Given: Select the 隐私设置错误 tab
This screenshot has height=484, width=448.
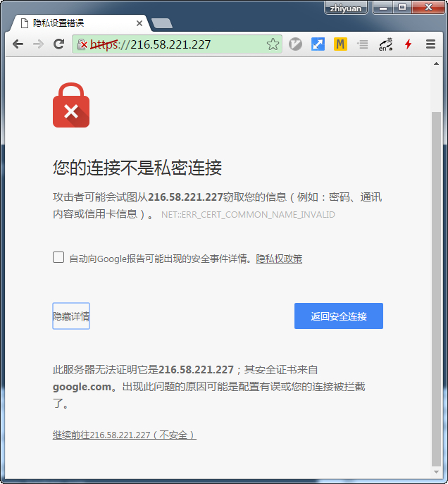Looking at the screenshot, I should coord(77,23).
